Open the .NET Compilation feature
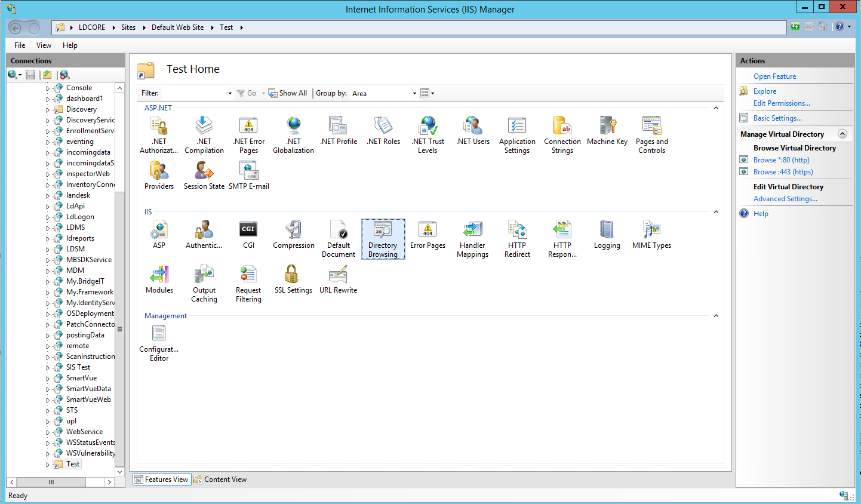Screen dimensions: 861x504 pos(204,135)
